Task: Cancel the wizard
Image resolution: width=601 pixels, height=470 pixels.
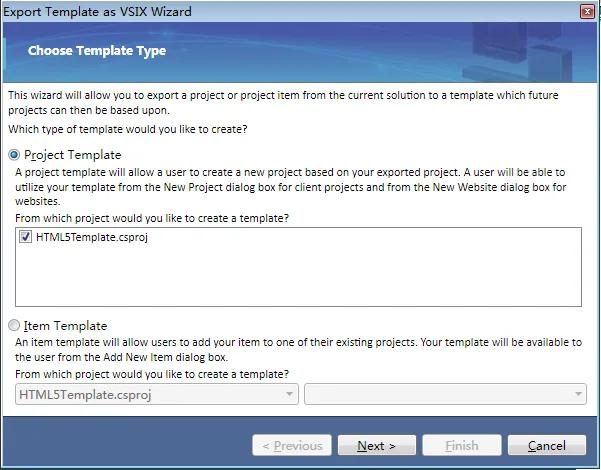Action: coord(546,445)
